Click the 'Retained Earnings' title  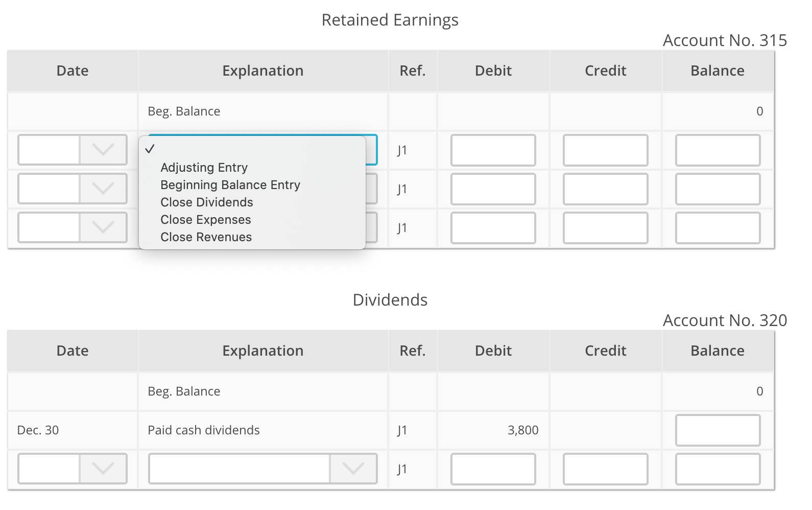390,20
